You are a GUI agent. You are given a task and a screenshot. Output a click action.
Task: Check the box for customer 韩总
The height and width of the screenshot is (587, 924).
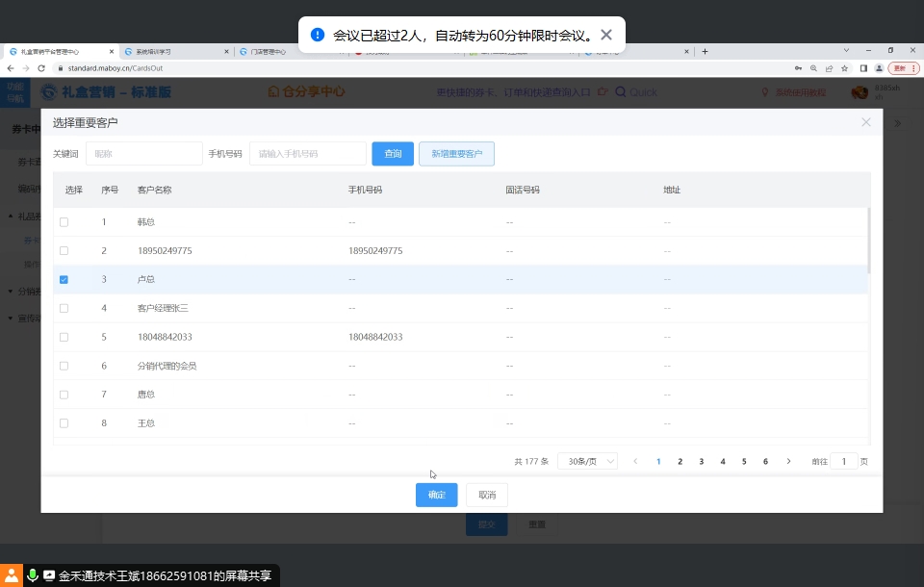coord(64,222)
